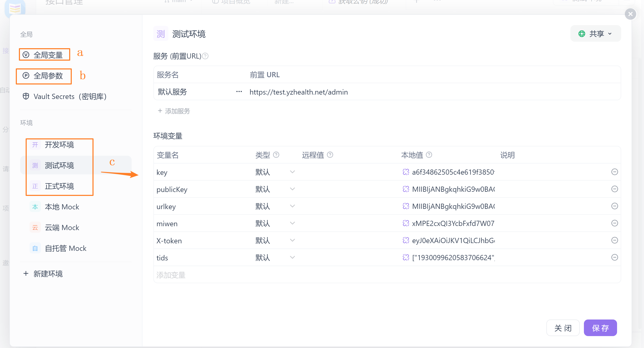Image resolution: width=644 pixels, height=348 pixels.
Task: Click the local-value link icon beside miwen
Action: [x=406, y=223]
